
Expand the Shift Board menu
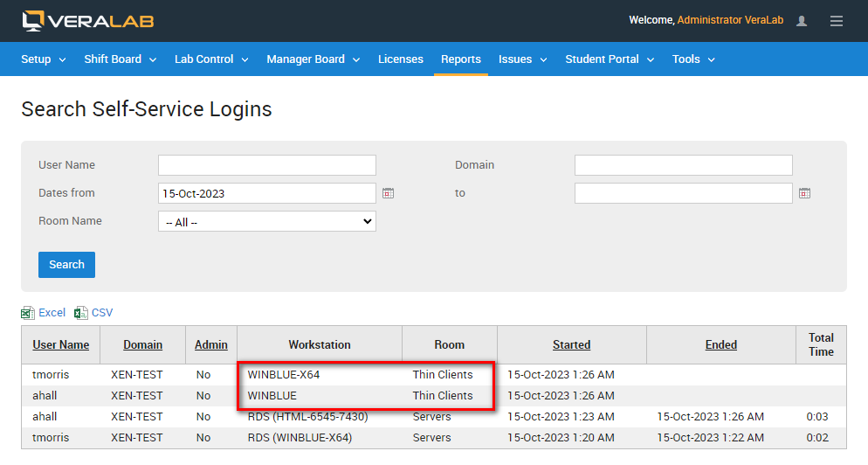(x=121, y=59)
